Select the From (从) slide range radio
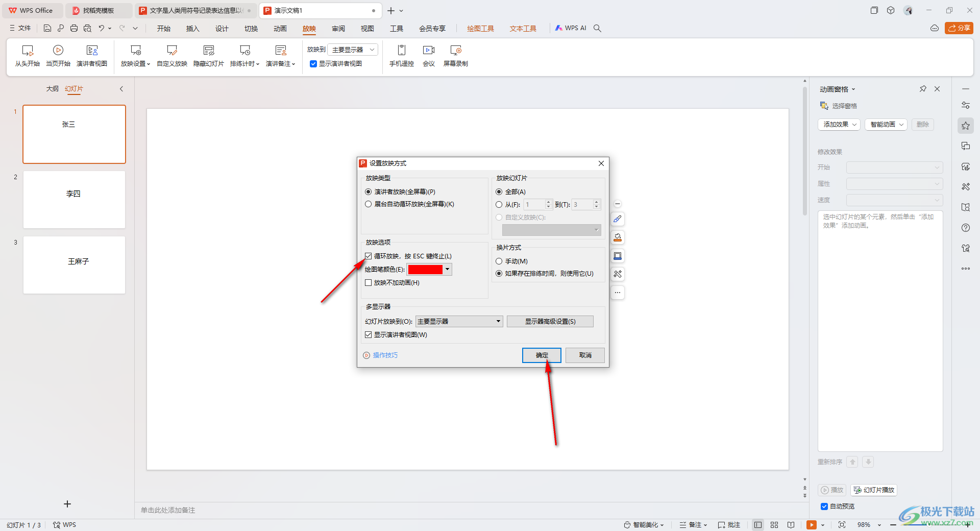This screenshot has width=980, height=531. point(499,205)
